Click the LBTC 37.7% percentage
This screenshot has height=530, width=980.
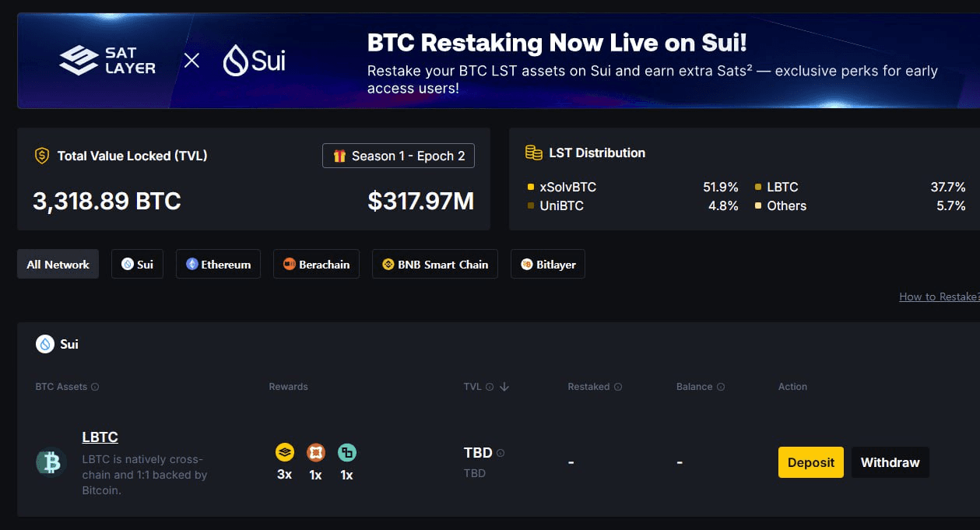point(948,187)
